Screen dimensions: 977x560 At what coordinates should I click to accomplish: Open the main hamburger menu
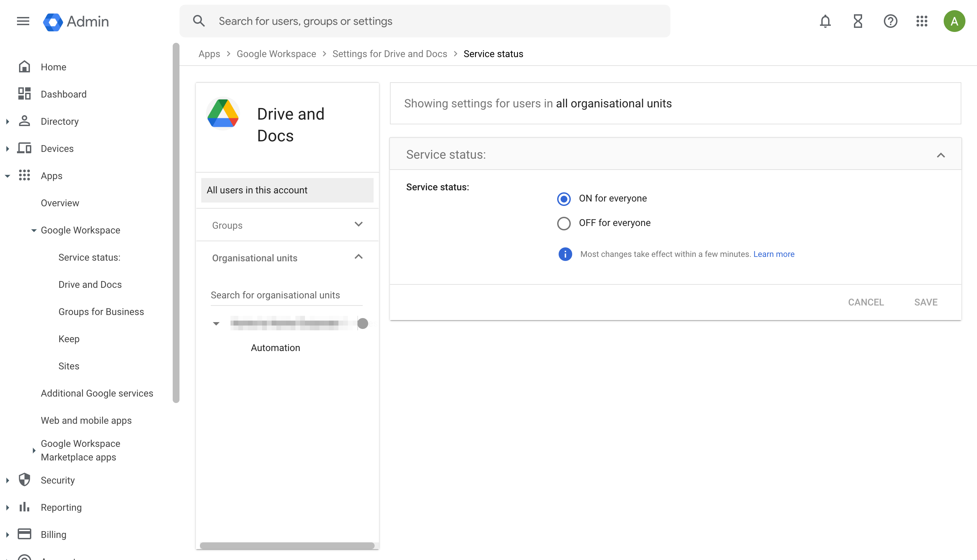click(x=23, y=21)
